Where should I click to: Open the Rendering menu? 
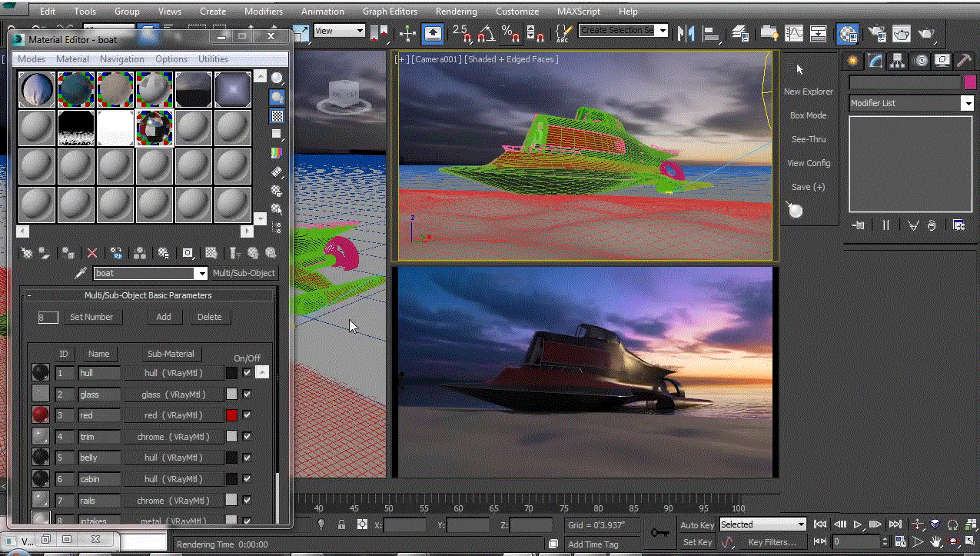click(456, 12)
